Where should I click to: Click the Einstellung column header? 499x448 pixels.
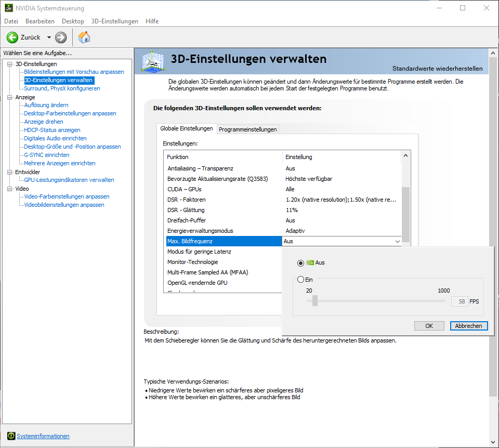pos(342,157)
